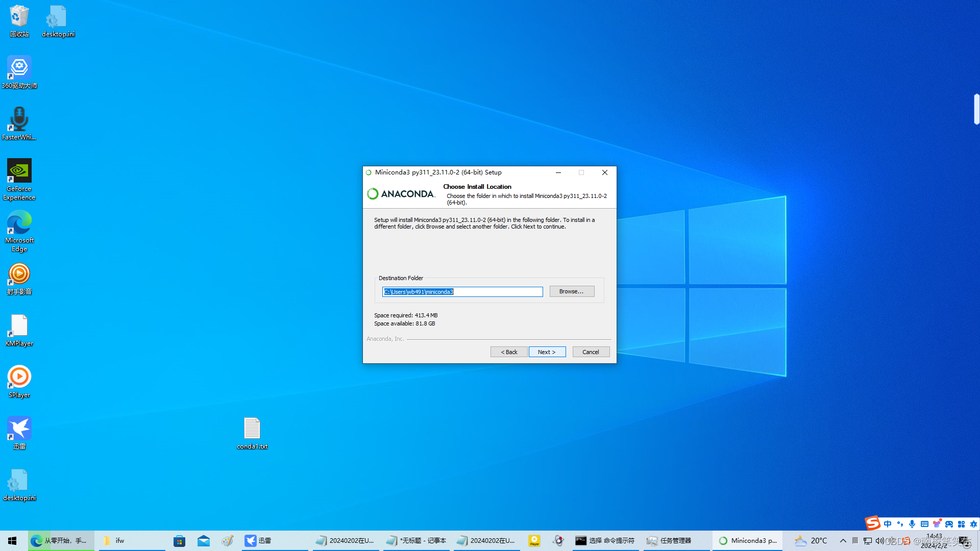Open the GeForce Experience shortcut
This screenshot has height=551, width=980.
coord(19,180)
